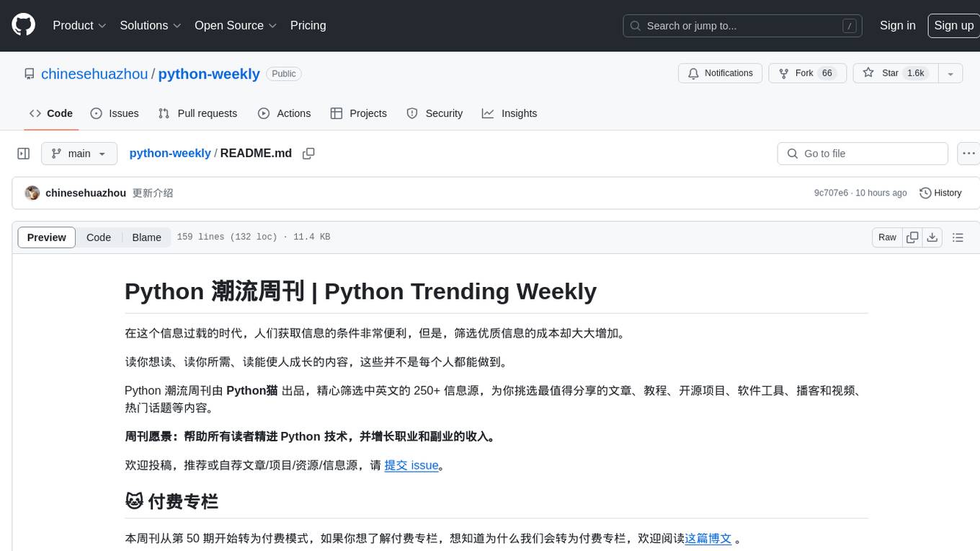Click the fork count 66
The height and width of the screenshot is (551, 980).
tap(827, 74)
